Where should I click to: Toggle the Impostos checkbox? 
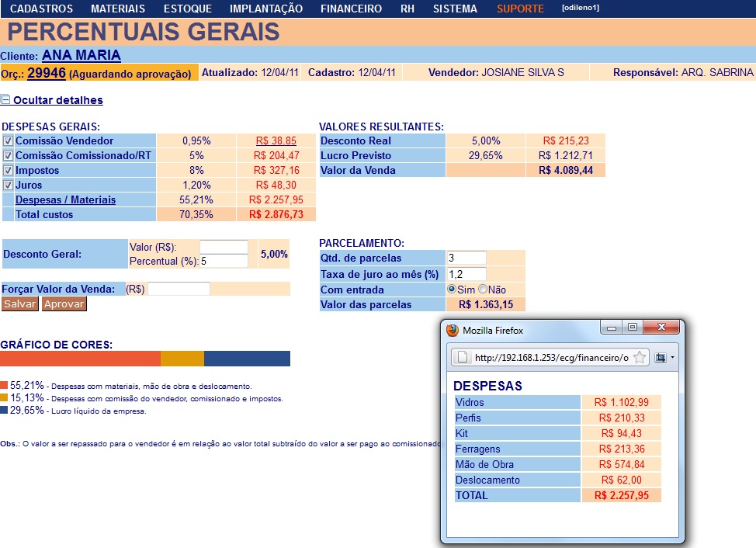point(8,171)
